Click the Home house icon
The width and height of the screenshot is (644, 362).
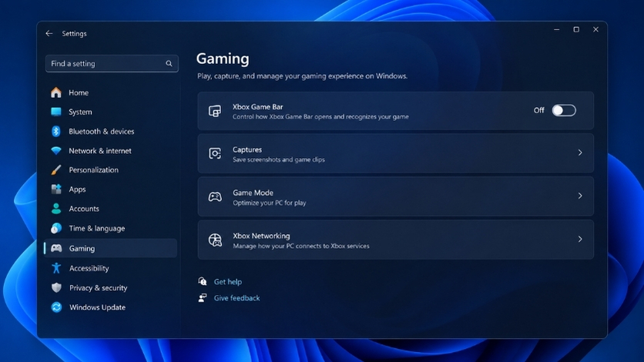(x=56, y=92)
